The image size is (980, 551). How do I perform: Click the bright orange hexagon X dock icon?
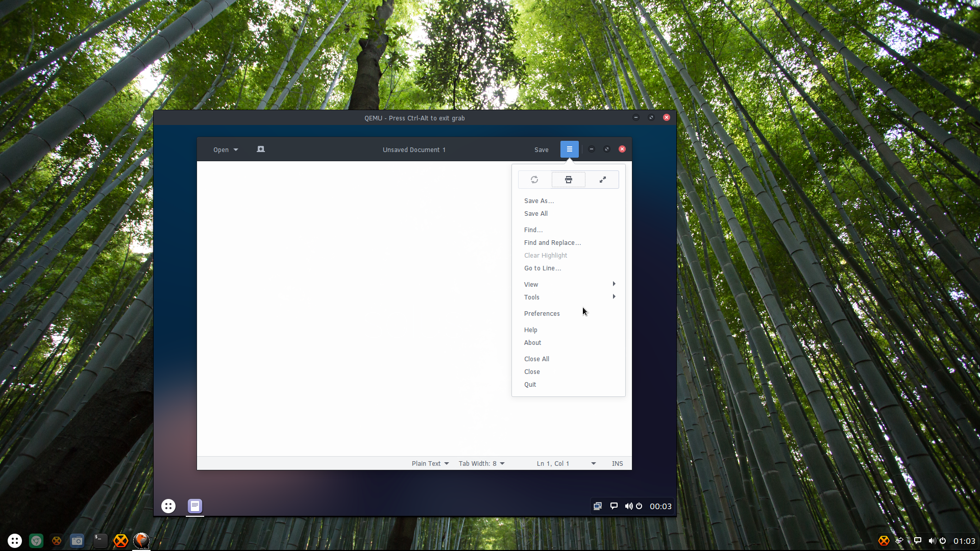coord(120,541)
